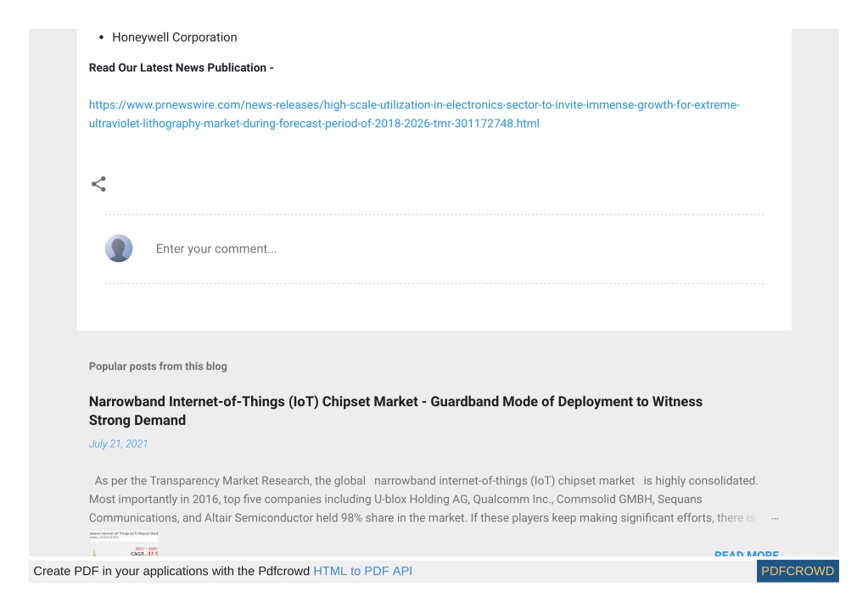Image resolution: width=868 pixels, height=614 pixels.
Task: Click the July 21, 2021 post date
Action: tap(119, 444)
